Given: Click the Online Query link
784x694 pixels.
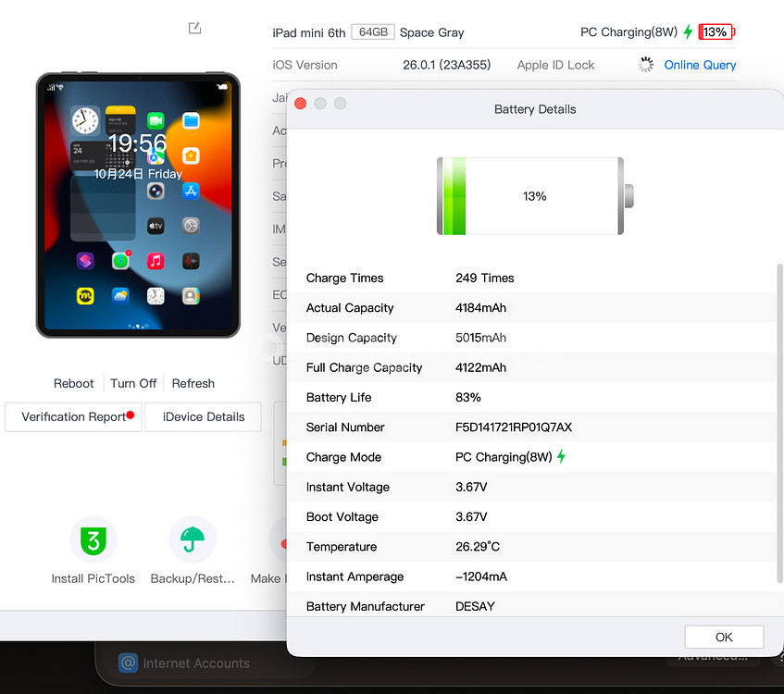Looking at the screenshot, I should pyautogui.click(x=700, y=65).
